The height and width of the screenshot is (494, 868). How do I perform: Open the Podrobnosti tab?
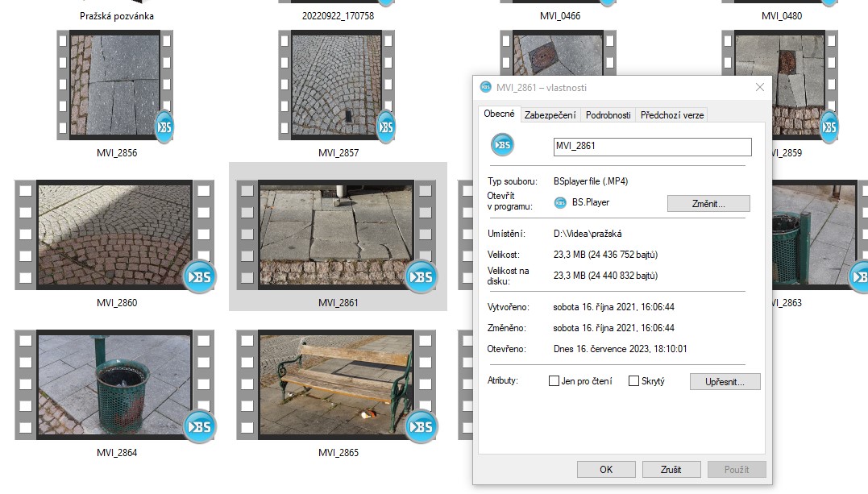pyautogui.click(x=608, y=115)
